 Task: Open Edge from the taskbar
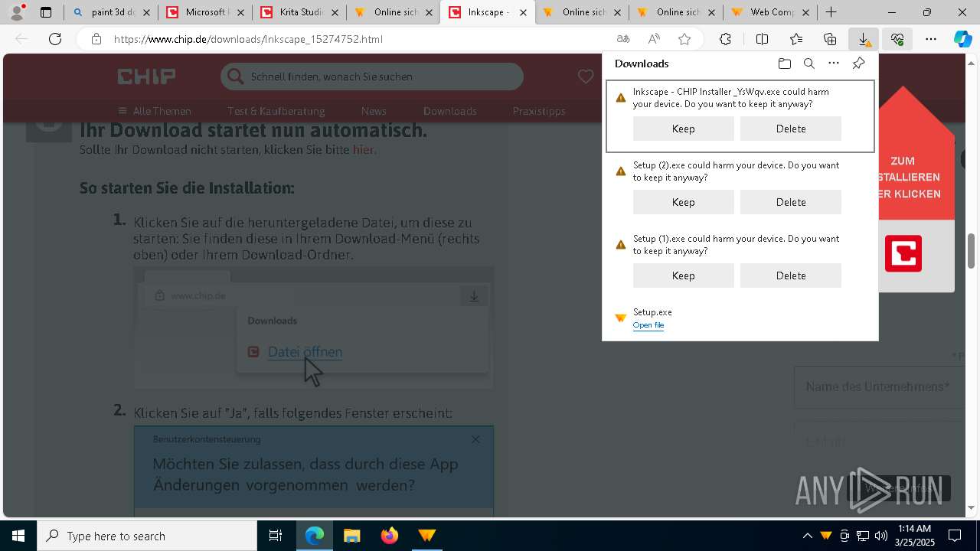coord(315,536)
